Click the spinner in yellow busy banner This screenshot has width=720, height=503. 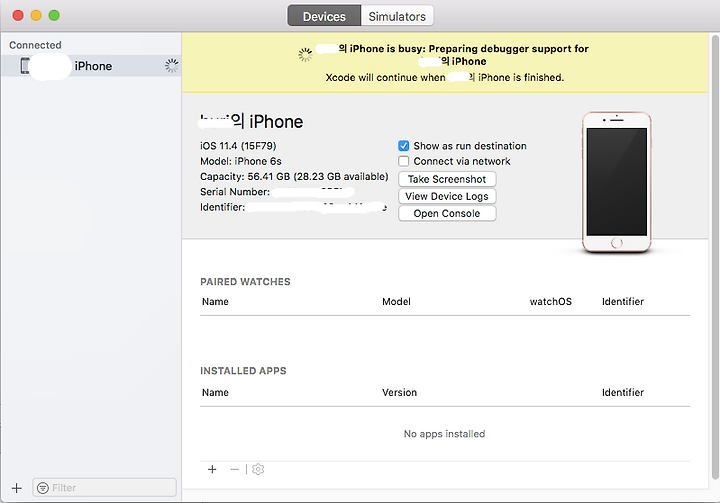point(305,55)
